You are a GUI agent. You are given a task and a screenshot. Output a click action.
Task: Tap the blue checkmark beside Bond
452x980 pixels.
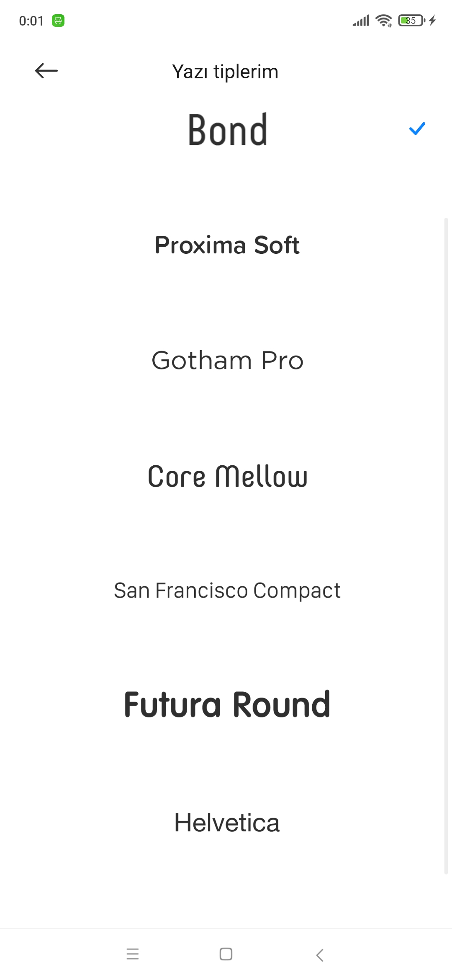(417, 129)
